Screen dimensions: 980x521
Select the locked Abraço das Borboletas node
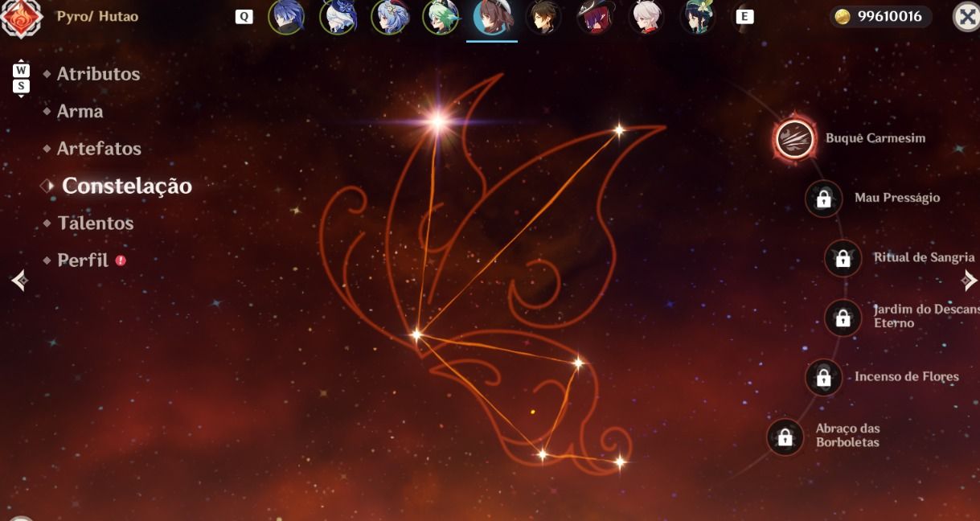pyautogui.click(x=785, y=437)
